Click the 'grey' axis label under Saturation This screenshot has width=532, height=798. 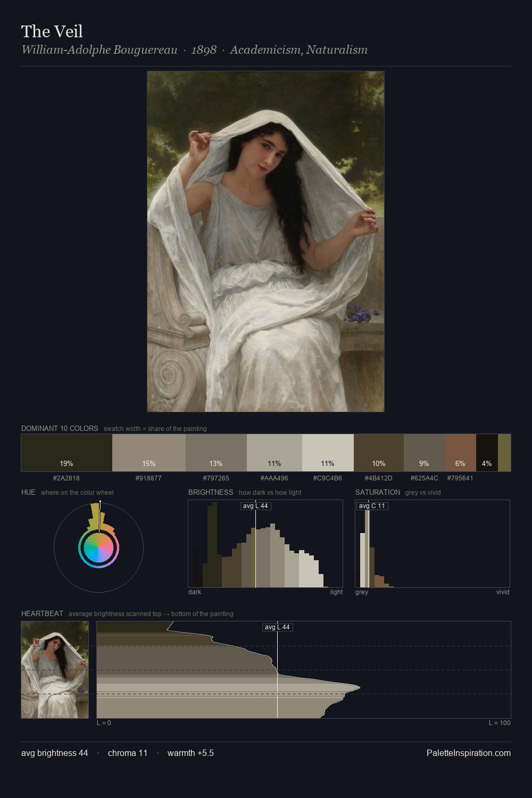tap(362, 592)
